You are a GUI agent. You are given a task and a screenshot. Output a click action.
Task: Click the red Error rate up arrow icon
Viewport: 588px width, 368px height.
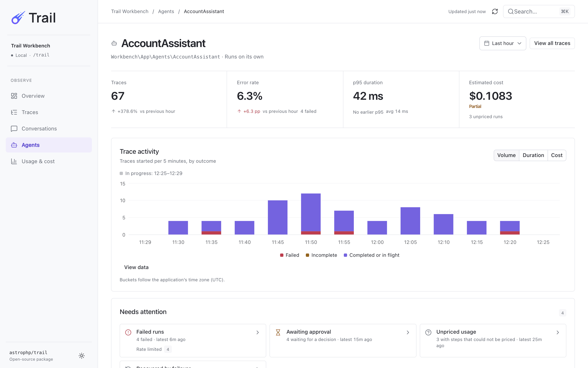(239, 111)
